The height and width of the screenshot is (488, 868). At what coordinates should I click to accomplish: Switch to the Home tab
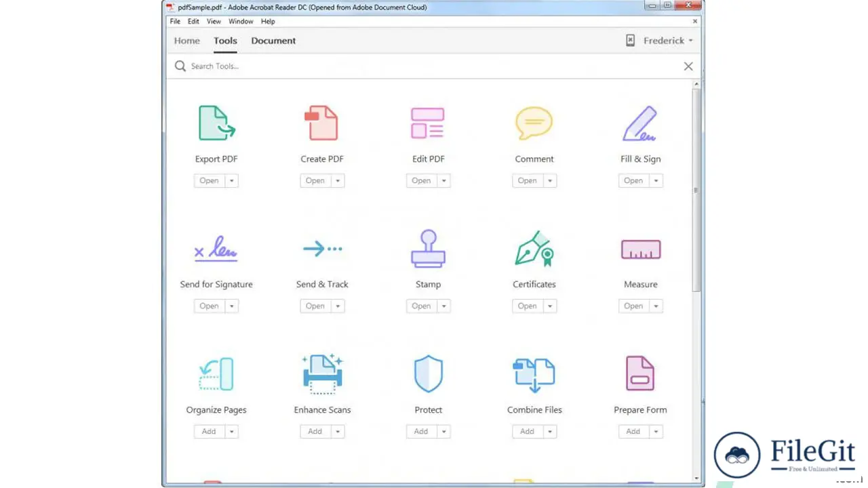pyautogui.click(x=186, y=41)
